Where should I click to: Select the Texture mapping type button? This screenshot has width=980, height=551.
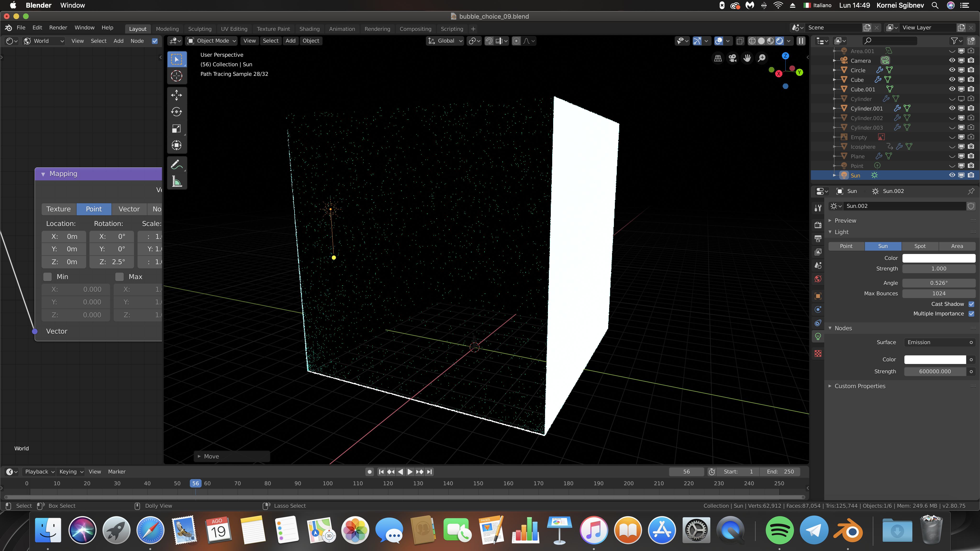point(58,209)
